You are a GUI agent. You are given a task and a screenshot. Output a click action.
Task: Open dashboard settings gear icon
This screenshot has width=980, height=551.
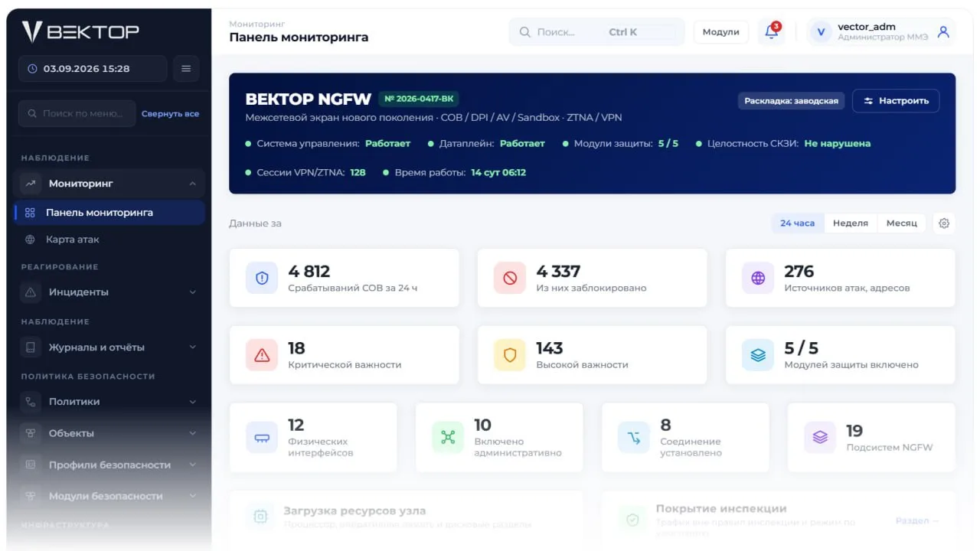click(x=944, y=223)
